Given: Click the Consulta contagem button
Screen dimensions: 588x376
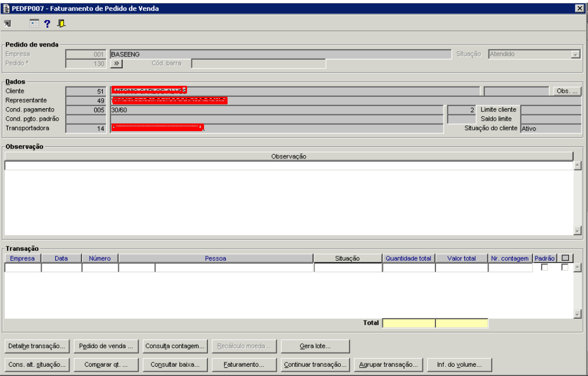Looking at the screenshot, I should [x=174, y=346].
